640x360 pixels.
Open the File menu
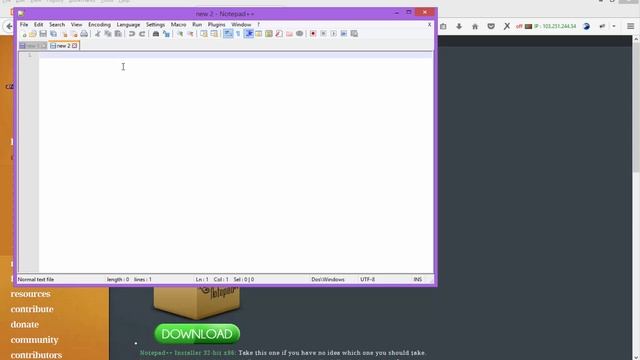24,24
